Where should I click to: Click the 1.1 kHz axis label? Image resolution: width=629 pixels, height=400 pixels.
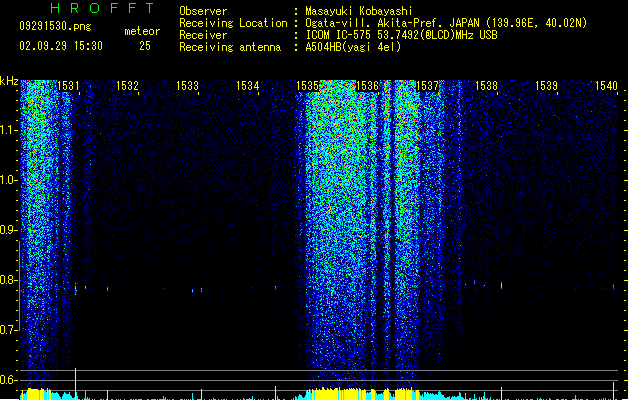(8, 130)
